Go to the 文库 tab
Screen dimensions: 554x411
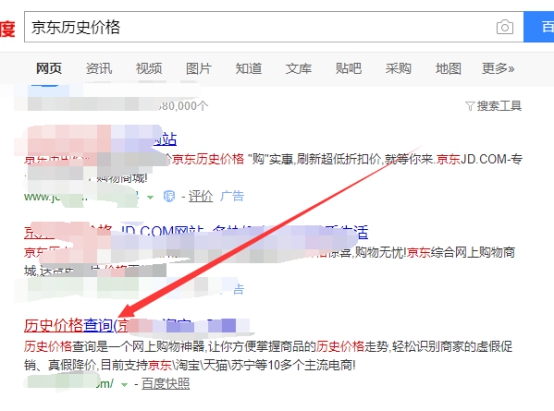click(x=299, y=68)
